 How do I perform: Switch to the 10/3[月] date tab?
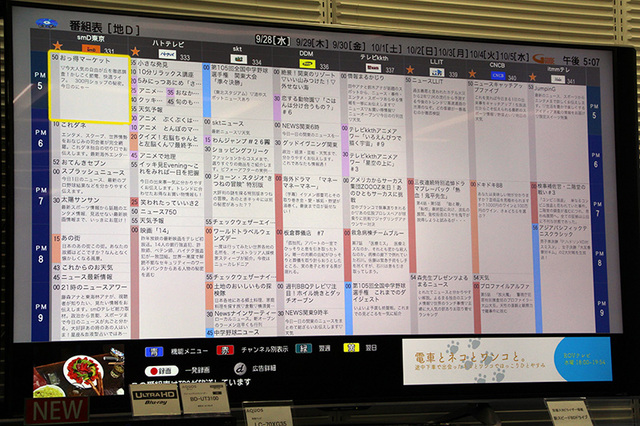[453, 52]
